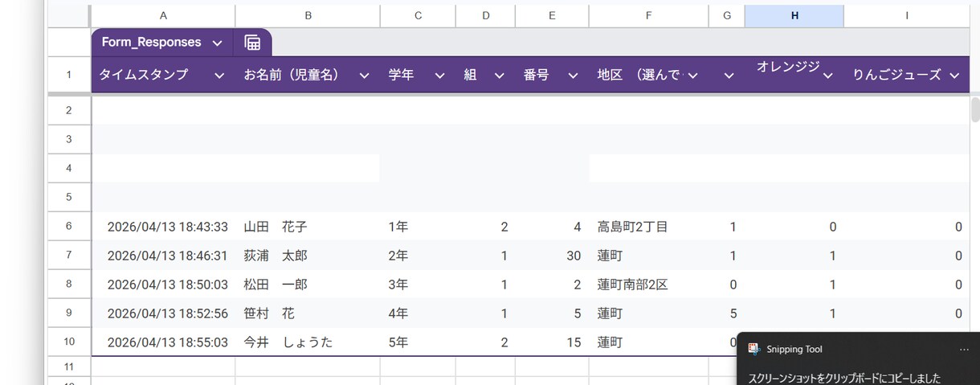Open the Form_Responses table name dropdown
This screenshot has height=385, width=980.
coord(217,43)
